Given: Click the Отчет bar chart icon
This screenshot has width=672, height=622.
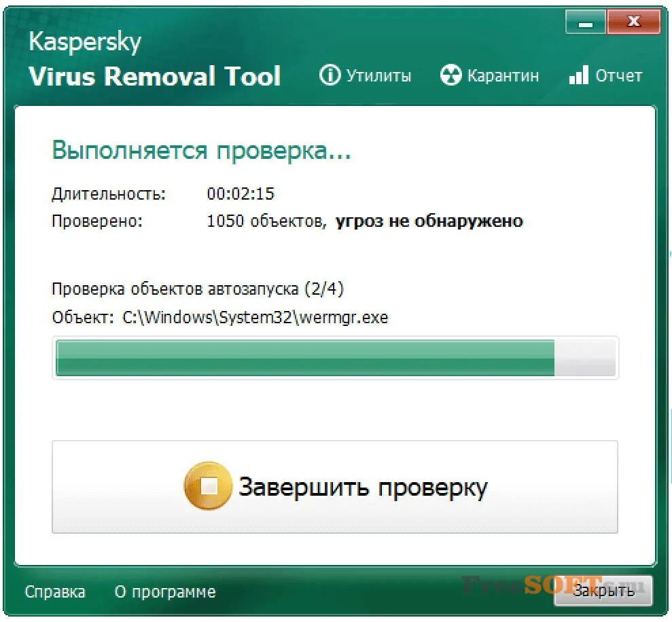Looking at the screenshot, I should pyautogui.click(x=578, y=75).
